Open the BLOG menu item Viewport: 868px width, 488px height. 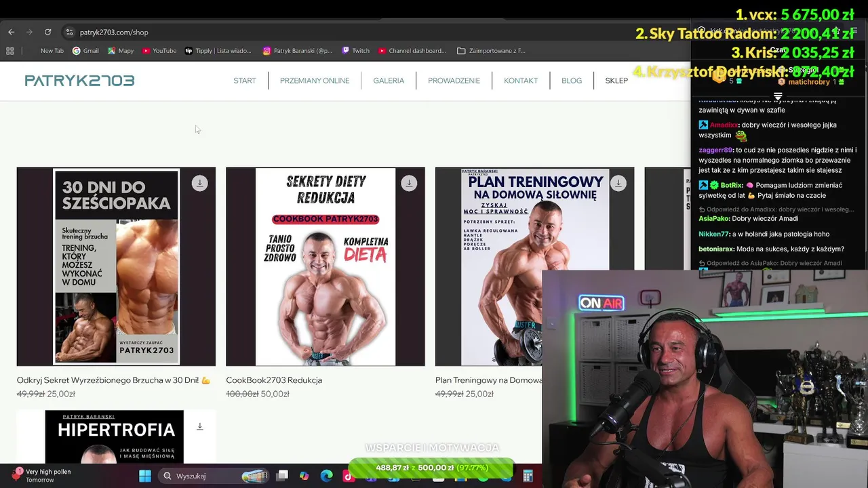tap(572, 81)
